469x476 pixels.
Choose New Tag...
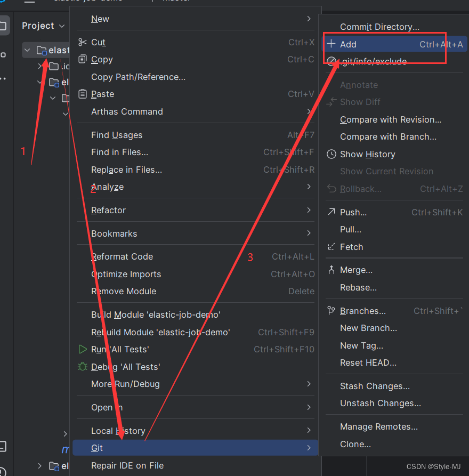click(394, 345)
